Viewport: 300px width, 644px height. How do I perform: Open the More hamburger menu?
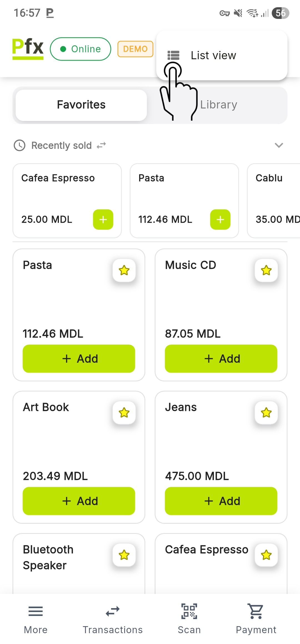click(36, 618)
